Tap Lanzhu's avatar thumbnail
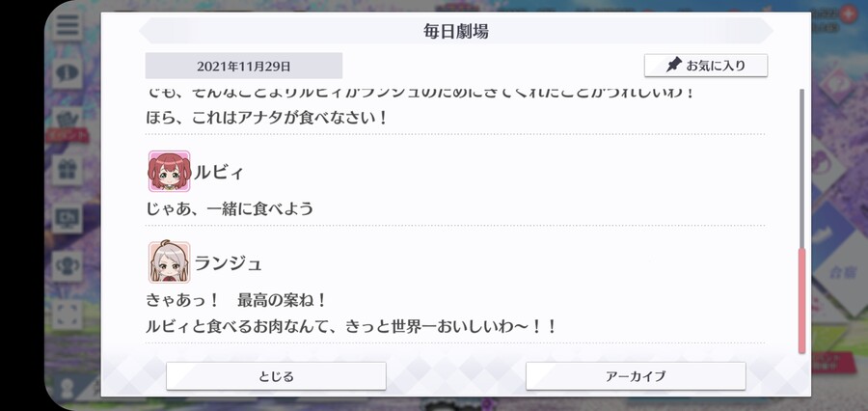Viewport: 868px width, 411px height. tap(169, 262)
